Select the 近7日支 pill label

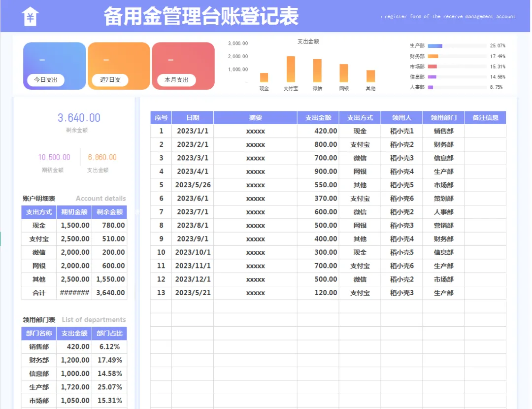110,80
